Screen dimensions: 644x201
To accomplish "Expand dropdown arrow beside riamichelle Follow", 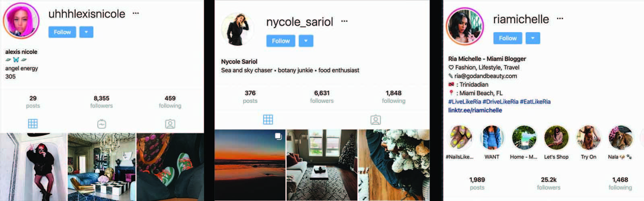I will (x=533, y=38).
